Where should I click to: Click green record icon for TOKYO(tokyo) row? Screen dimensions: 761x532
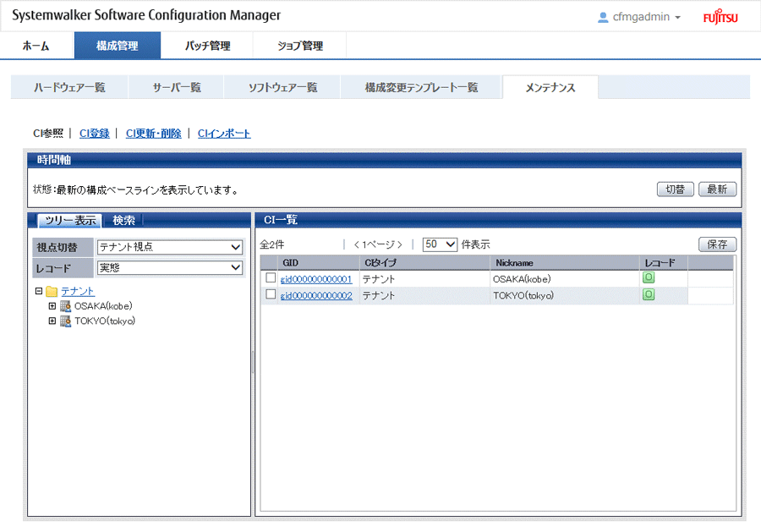649,294
